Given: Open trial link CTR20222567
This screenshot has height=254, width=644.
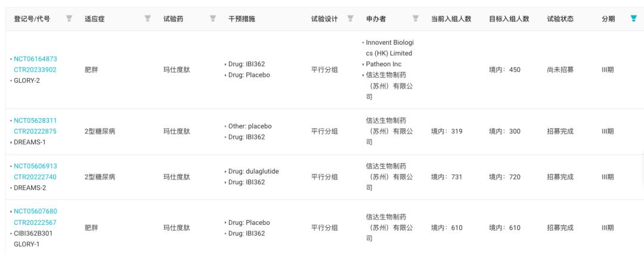Looking at the screenshot, I should point(35,222).
